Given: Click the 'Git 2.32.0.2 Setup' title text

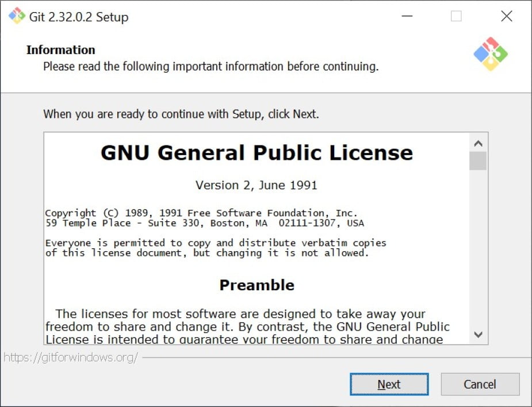Looking at the screenshot, I should 79,17.
